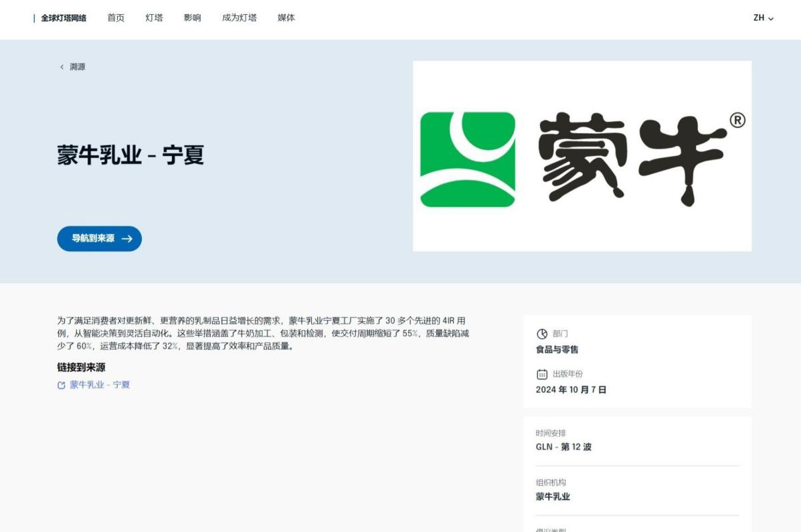Click the pie chart icon next to 部门
Image resolution: width=801 pixels, height=532 pixels.
click(542, 334)
